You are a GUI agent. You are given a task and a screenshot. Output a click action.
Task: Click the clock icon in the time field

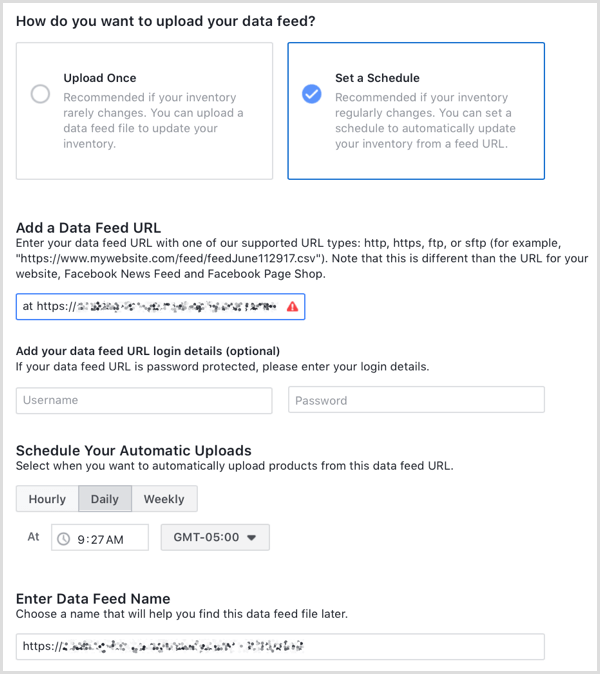click(x=64, y=539)
